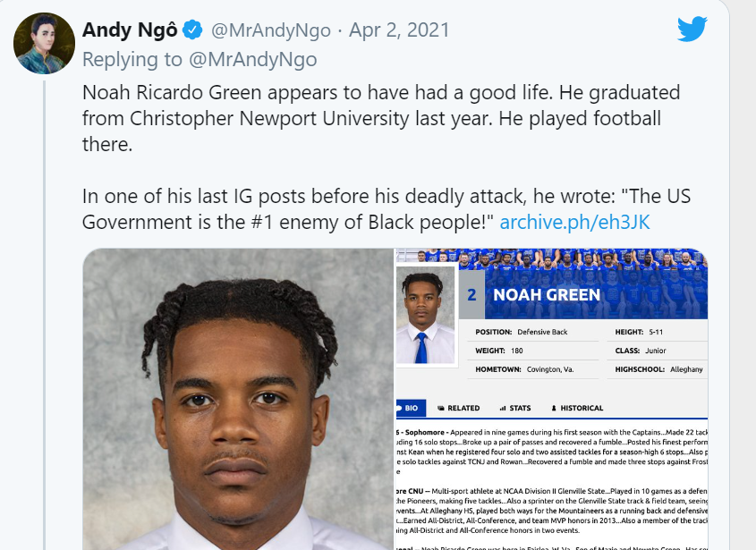The width and height of the screenshot is (756, 550).
Task: Select the BIO tab
Action: [x=412, y=408]
